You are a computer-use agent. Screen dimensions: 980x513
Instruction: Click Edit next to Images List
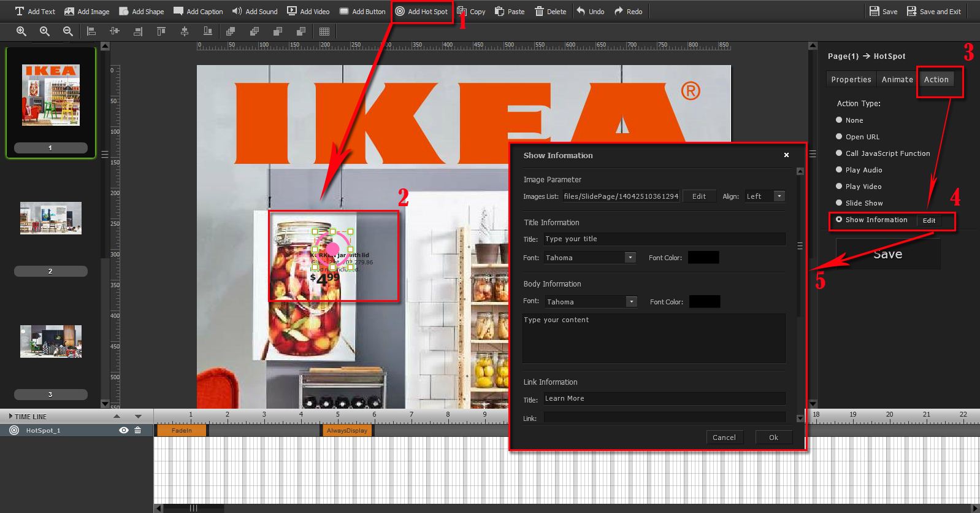699,196
